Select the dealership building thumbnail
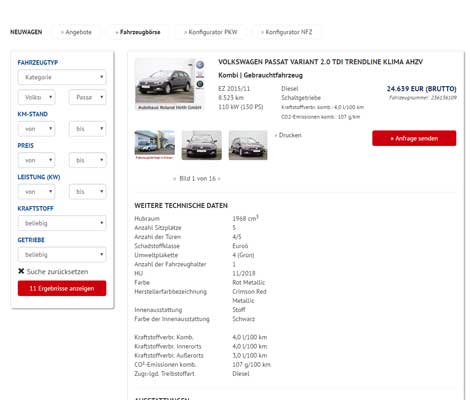This screenshot has width=470, height=400. (x=155, y=145)
